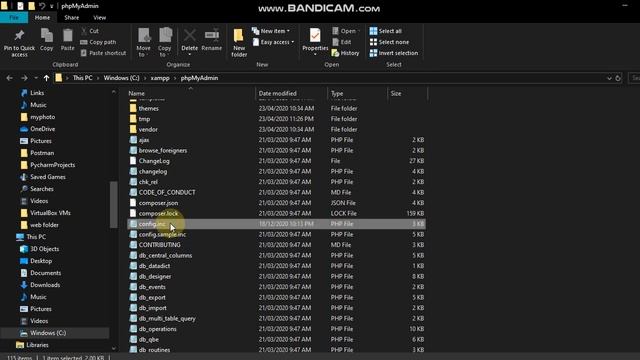Viewport: 640px width, 360px height.
Task: Click Select all
Action: click(x=385, y=31)
